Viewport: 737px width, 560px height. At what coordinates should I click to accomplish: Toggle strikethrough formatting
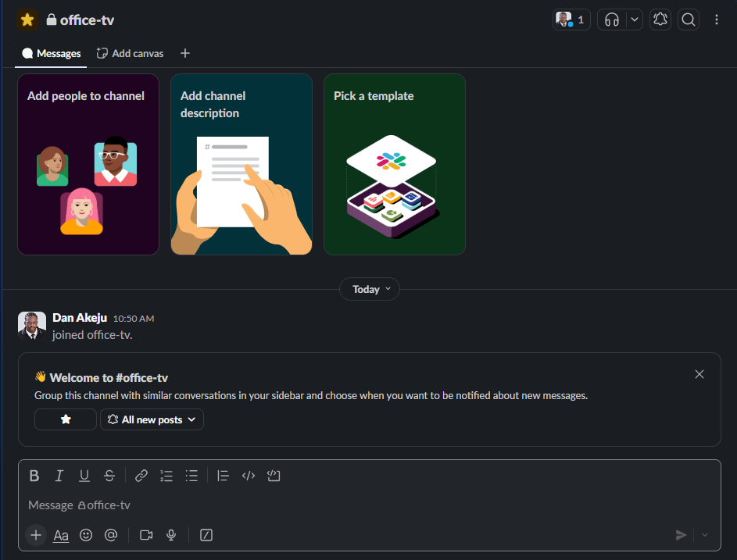(x=109, y=476)
